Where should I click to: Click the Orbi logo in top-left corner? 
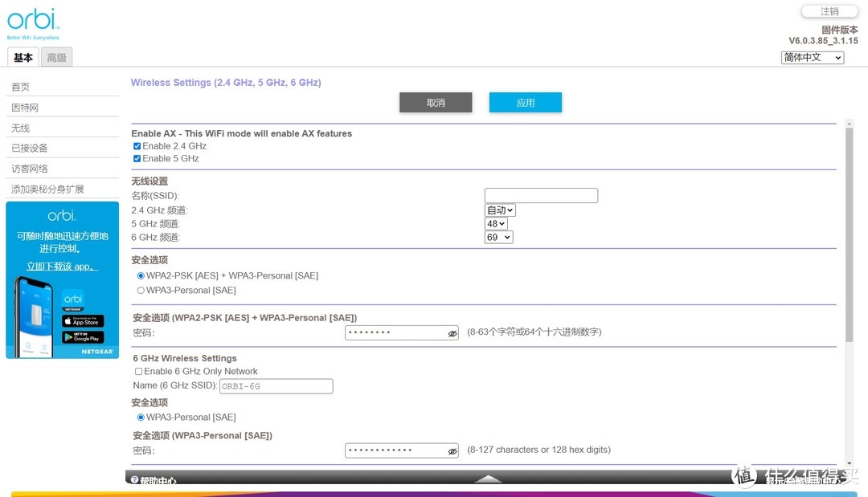[32, 21]
